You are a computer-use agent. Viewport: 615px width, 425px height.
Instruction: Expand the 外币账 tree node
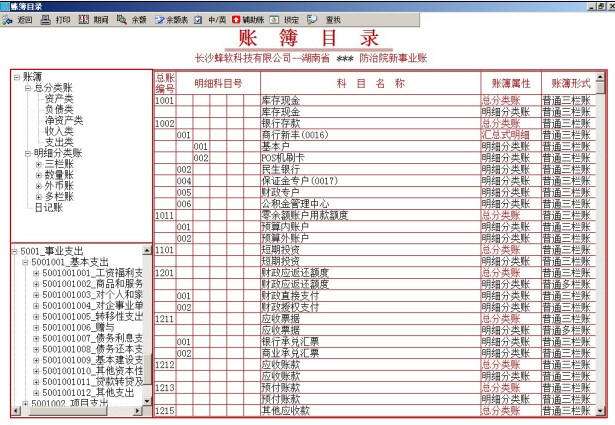[38, 186]
